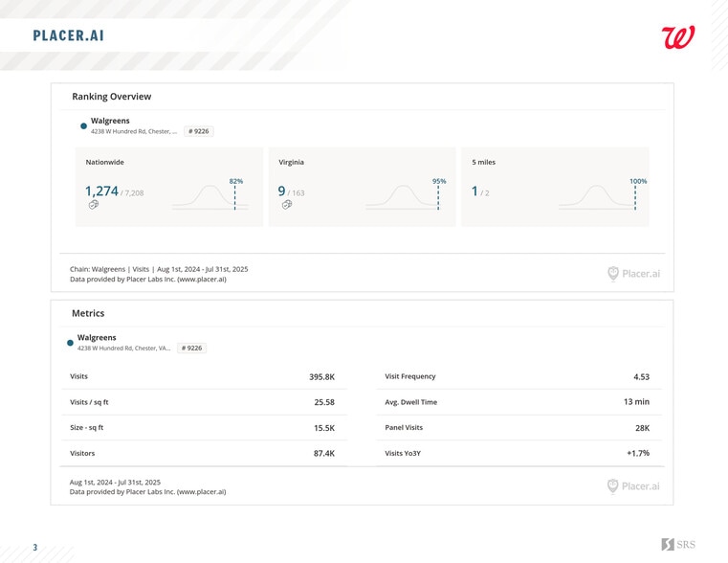Viewport: 728px width, 563px height.
Task: Click the Virginia 95% distribution chart
Action: click(x=404, y=196)
